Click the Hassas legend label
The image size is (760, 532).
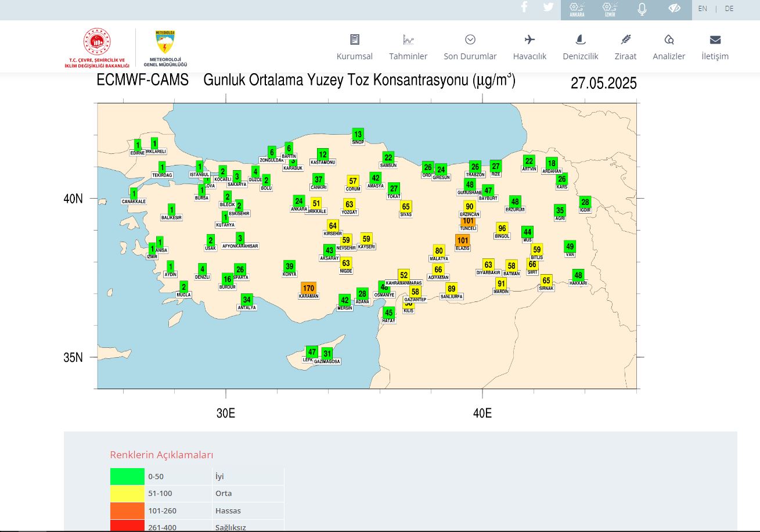(x=228, y=511)
